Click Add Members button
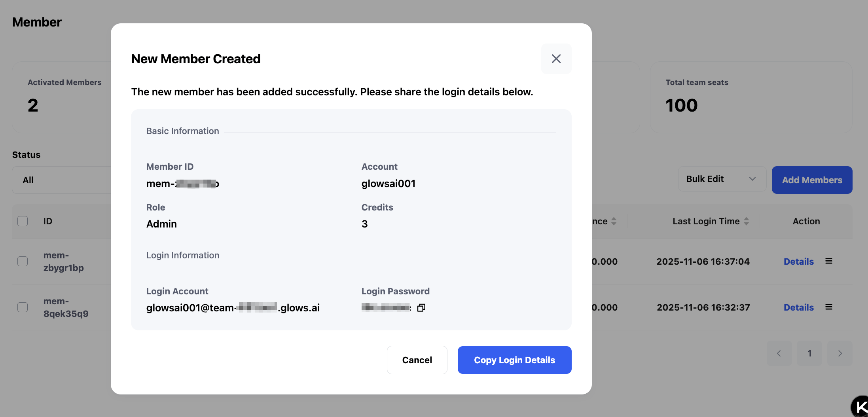868x417 pixels. 812,180
